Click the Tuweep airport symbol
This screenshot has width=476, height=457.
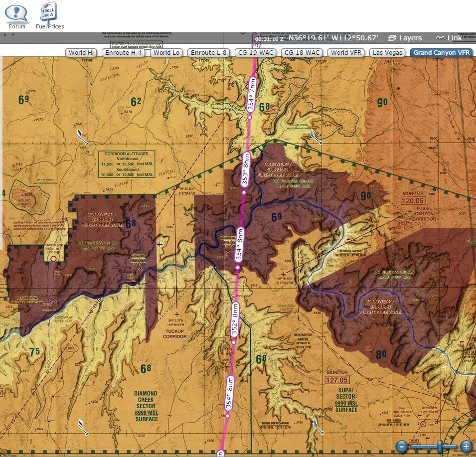click(x=53, y=259)
